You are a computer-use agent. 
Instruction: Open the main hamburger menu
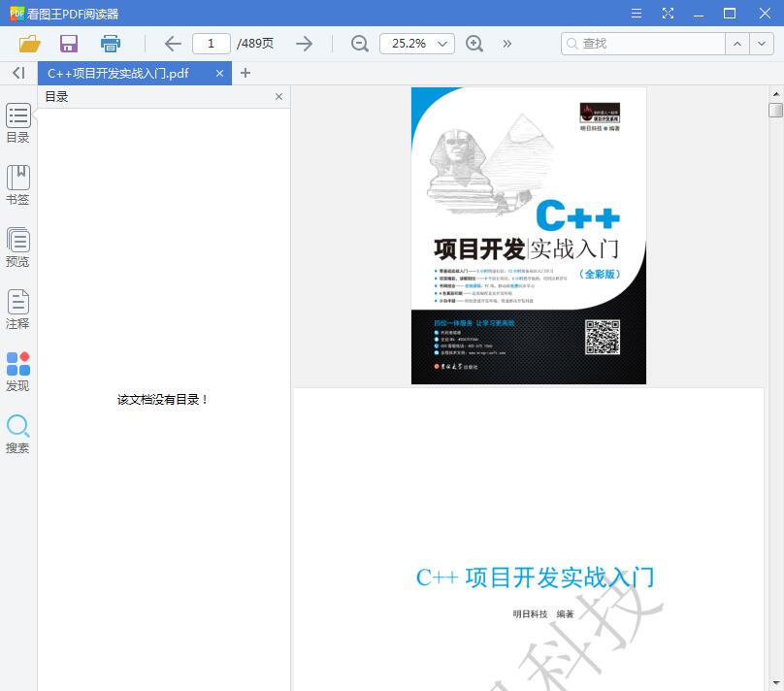point(637,13)
